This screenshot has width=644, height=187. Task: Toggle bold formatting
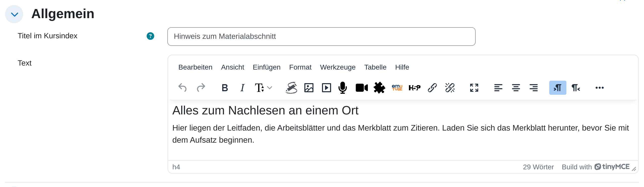(225, 88)
